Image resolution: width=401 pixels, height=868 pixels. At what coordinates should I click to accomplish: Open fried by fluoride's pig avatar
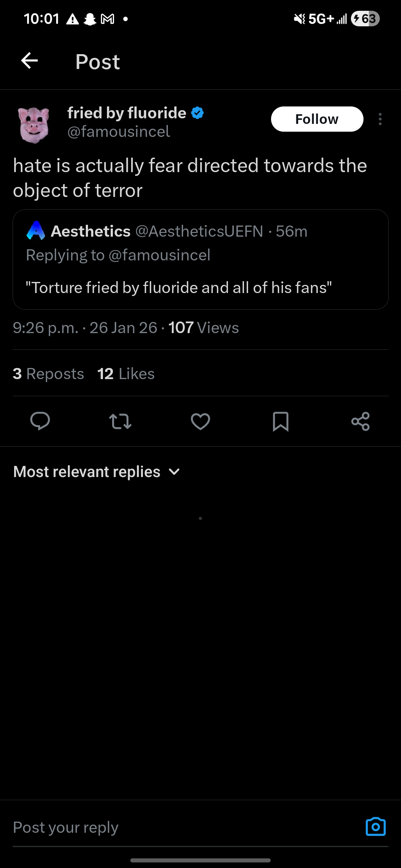click(34, 125)
